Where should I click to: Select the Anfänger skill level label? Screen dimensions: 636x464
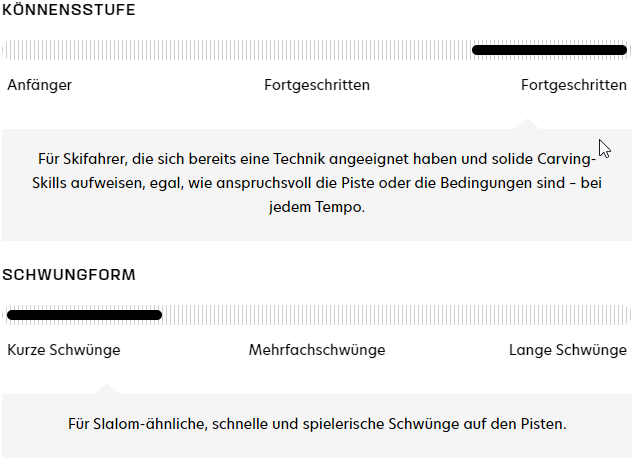pyautogui.click(x=39, y=85)
